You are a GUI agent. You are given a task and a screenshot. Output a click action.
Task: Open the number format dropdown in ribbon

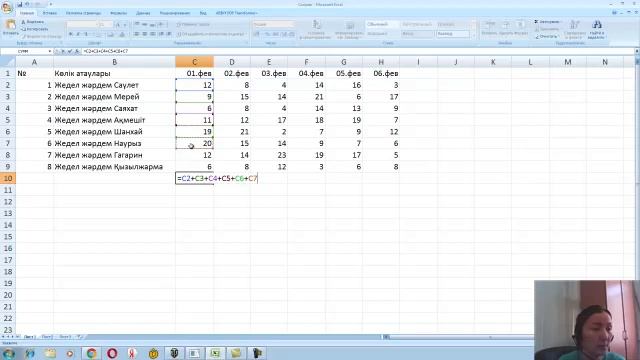click(x=291, y=24)
